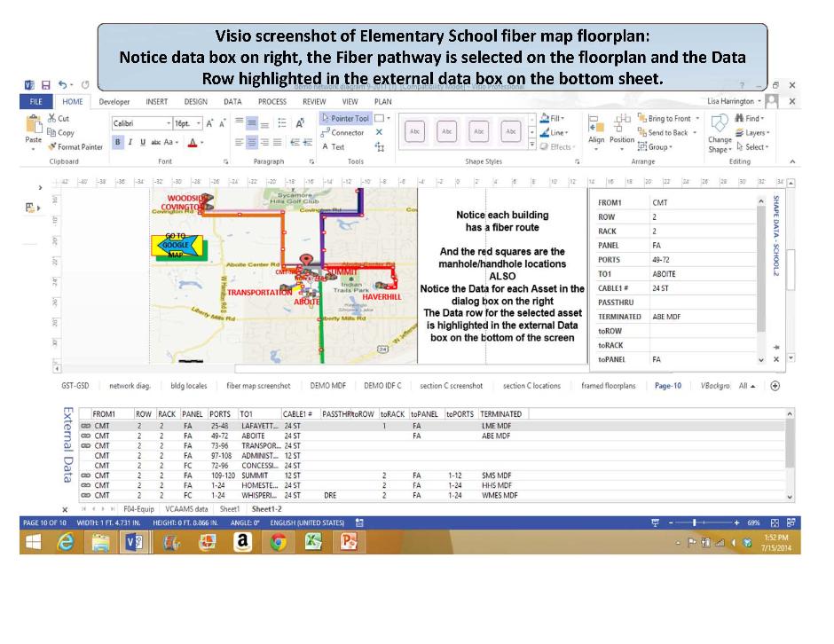Save the document with the floppy icon
Viewport: 834px width, 644px height.
click(x=46, y=85)
